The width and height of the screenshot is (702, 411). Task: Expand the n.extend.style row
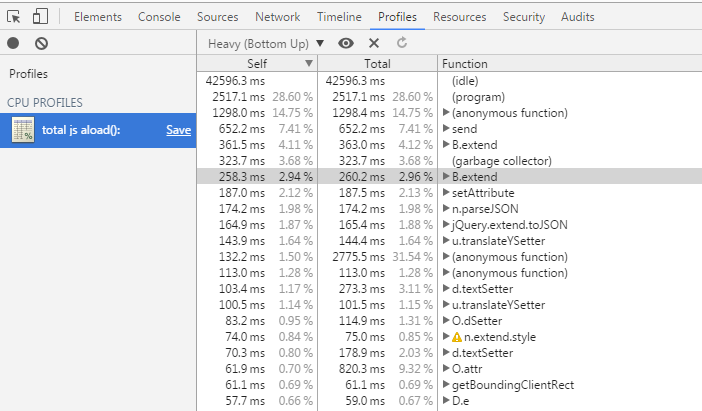click(x=446, y=337)
